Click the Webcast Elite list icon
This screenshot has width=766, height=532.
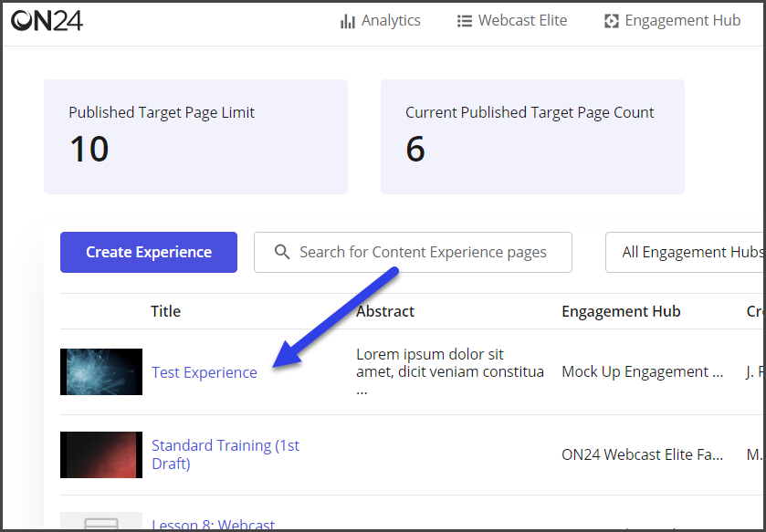[x=464, y=21]
